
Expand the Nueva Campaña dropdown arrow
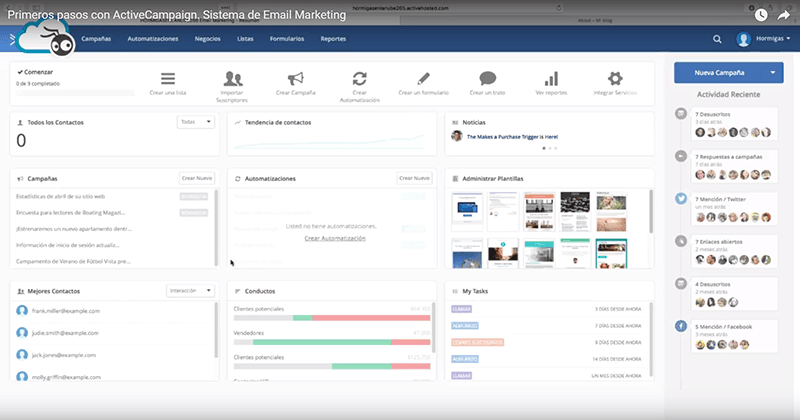(773, 73)
